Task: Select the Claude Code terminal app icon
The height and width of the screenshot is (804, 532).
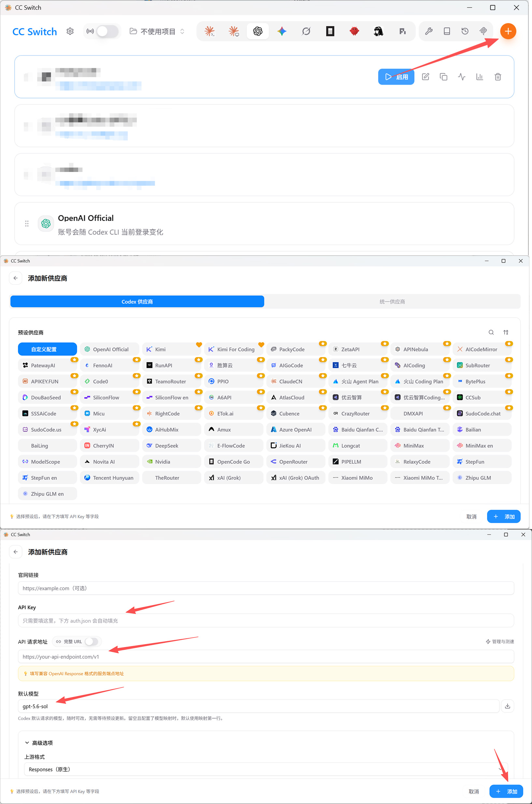Action: coord(210,32)
